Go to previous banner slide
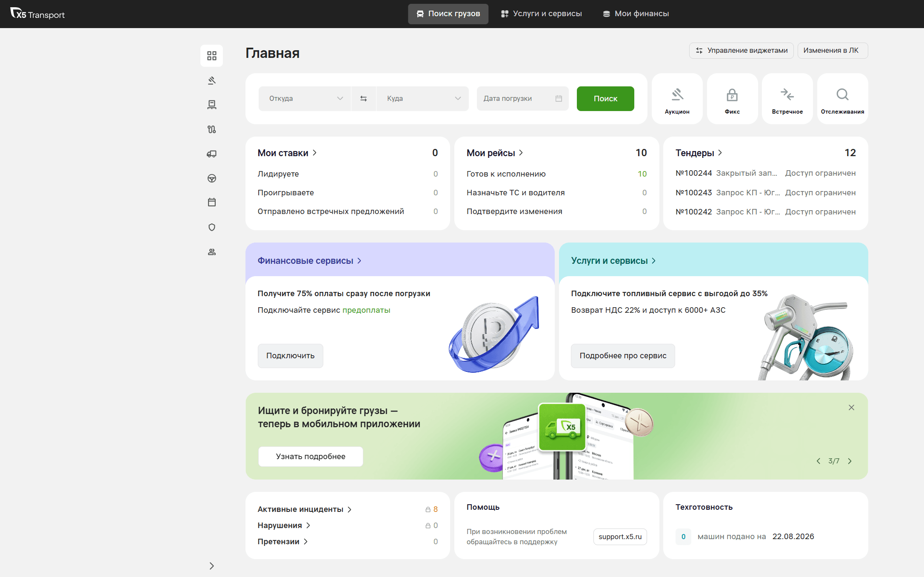 818,461
